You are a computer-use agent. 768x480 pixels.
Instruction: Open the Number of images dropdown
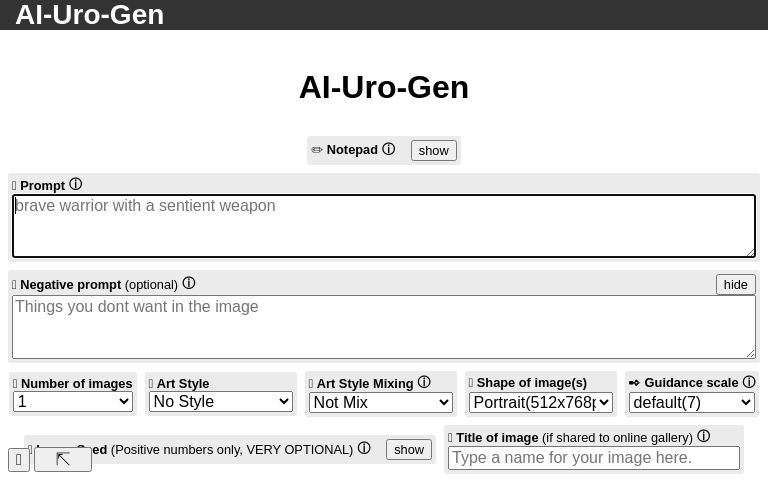tap(73, 402)
